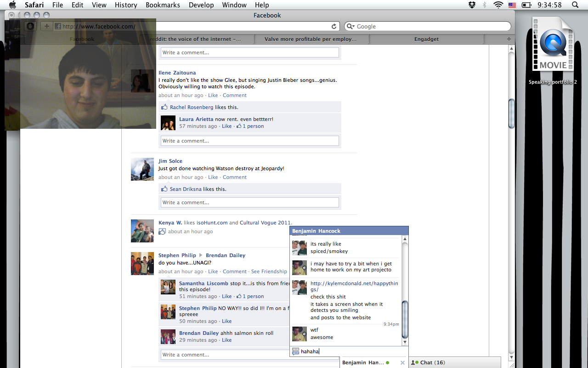Click the Wi-Fi status icon
The width and height of the screenshot is (588, 368).
[498, 5]
